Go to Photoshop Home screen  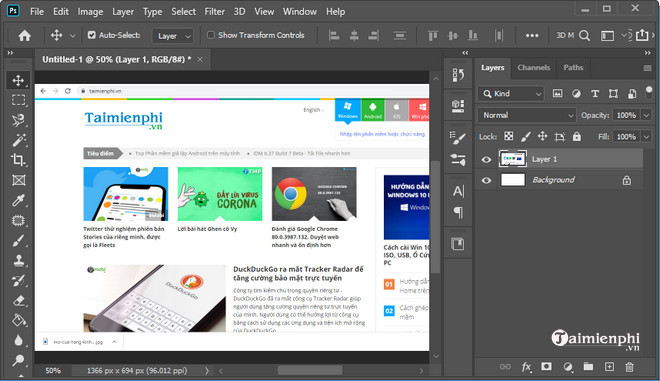coord(24,36)
